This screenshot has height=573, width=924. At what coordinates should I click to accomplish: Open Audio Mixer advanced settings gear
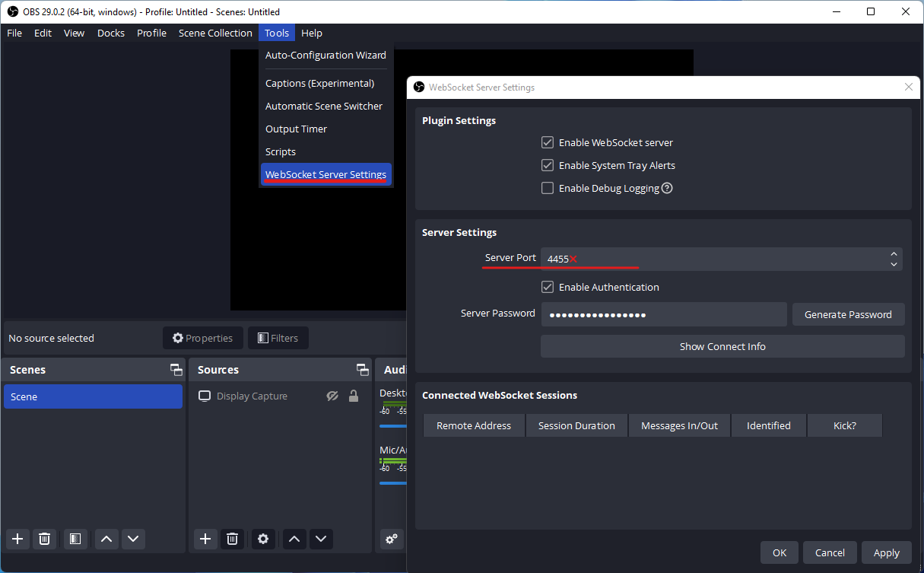click(x=391, y=539)
